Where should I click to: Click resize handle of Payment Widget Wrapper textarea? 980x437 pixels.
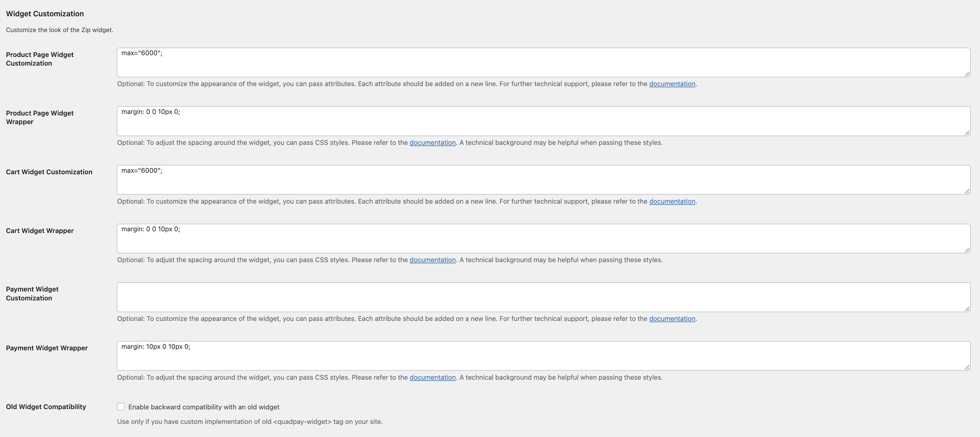(967, 368)
